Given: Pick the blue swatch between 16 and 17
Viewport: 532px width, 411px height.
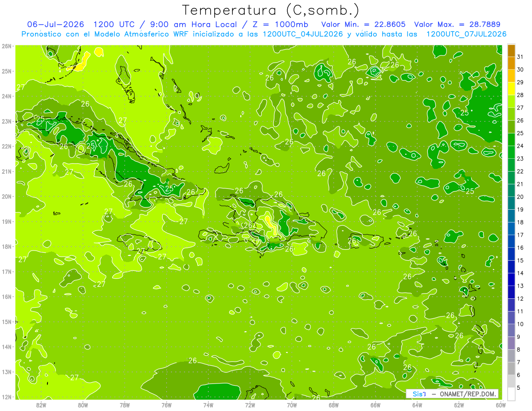Looking at the screenshot, I should 511,241.
